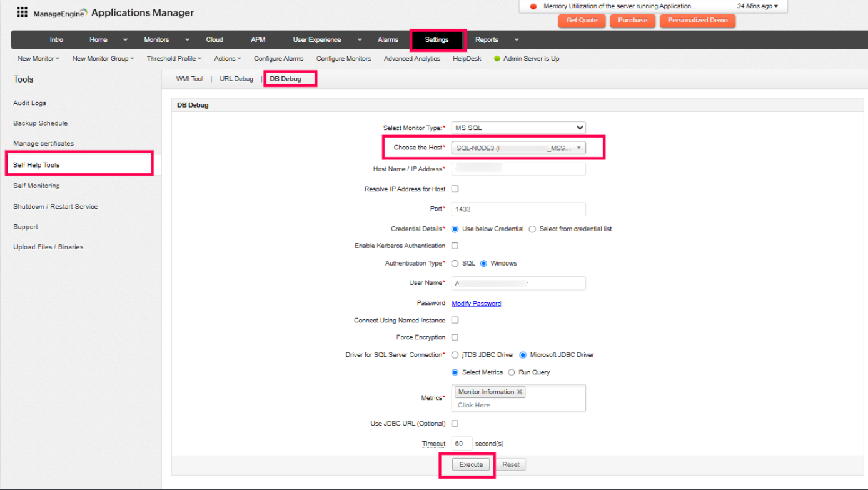Screen dimensions: 868x490
Task: Open Advanced Analytics
Action: click(412, 59)
